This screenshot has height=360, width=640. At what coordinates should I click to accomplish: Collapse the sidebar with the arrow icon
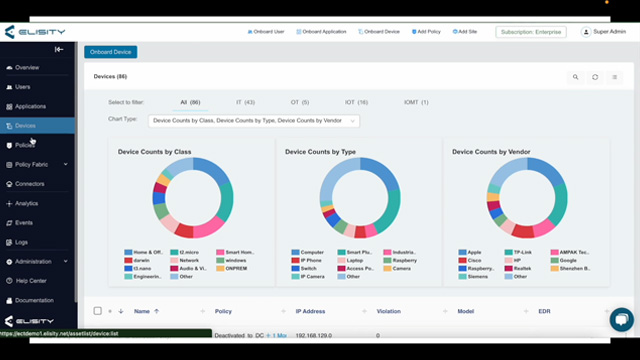tap(59, 49)
